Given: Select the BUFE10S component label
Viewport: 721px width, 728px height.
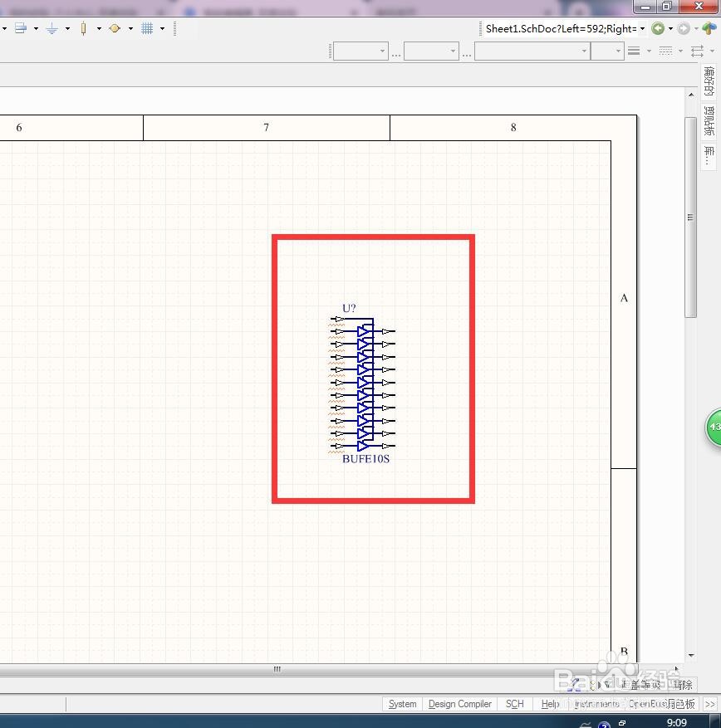Looking at the screenshot, I should 366,459.
